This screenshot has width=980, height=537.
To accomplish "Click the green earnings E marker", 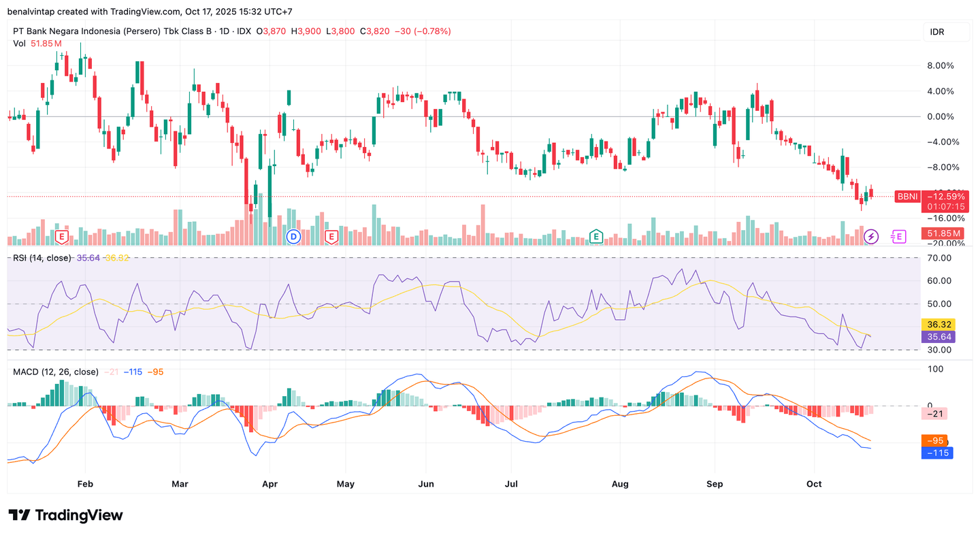I will (x=595, y=237).
